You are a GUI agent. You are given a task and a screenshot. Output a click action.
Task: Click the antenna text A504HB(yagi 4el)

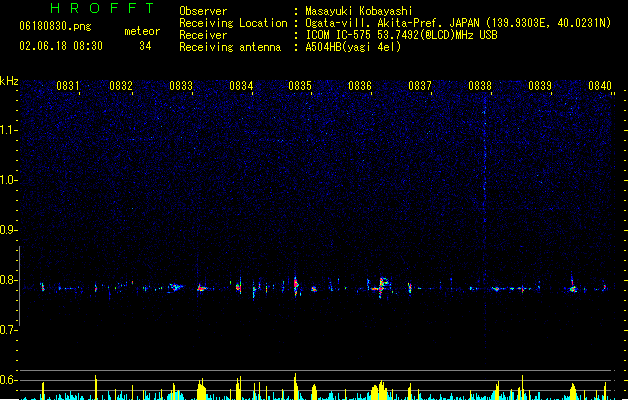(x=353, y=47)
